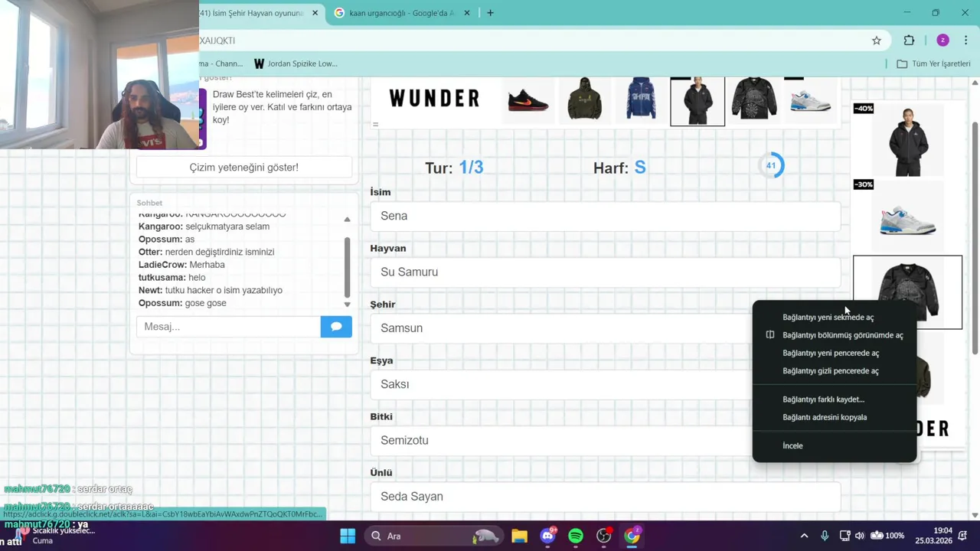Switch to kaan urgancıoğlı Google tab
This screenshot has height=551, width=980.
(403, 13)
